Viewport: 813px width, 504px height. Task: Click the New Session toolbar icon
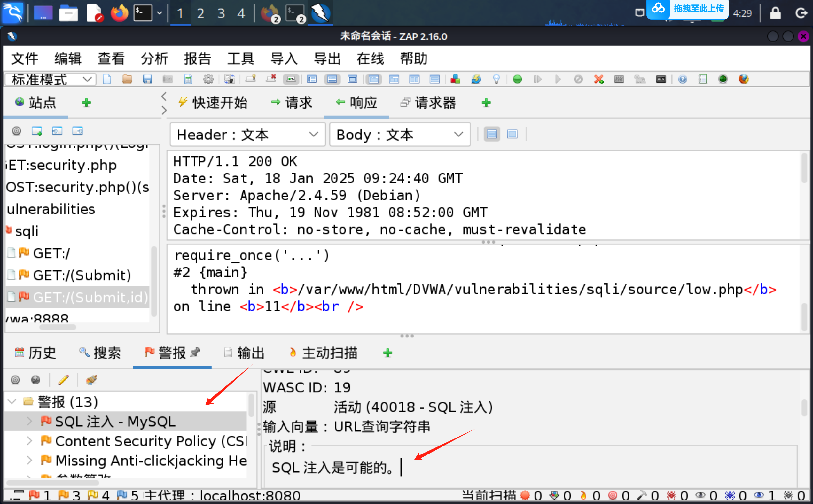pos(107,79)
